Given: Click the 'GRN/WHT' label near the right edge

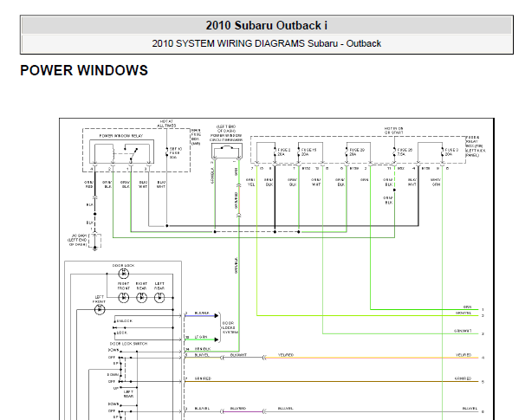Looking at the screenshot, I should (463, 331).
